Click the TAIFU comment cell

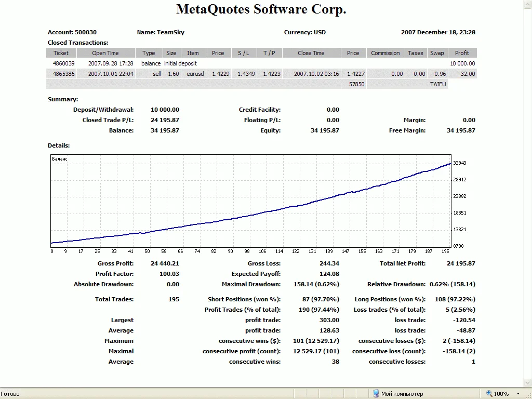[x=437, y=84]
